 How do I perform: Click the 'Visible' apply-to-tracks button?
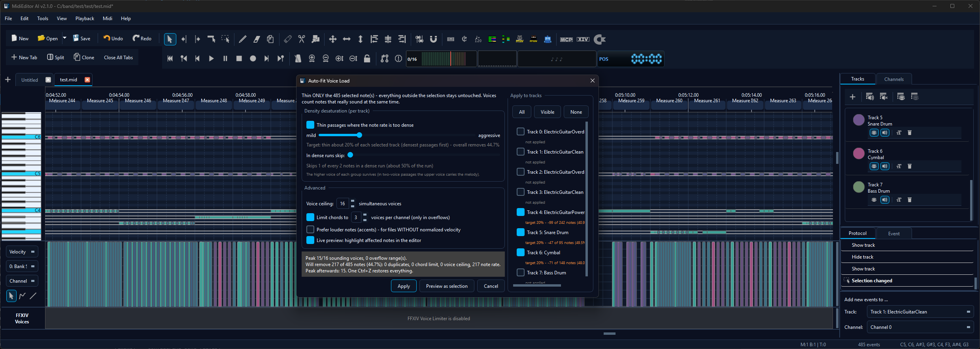(x=548, y=112)
